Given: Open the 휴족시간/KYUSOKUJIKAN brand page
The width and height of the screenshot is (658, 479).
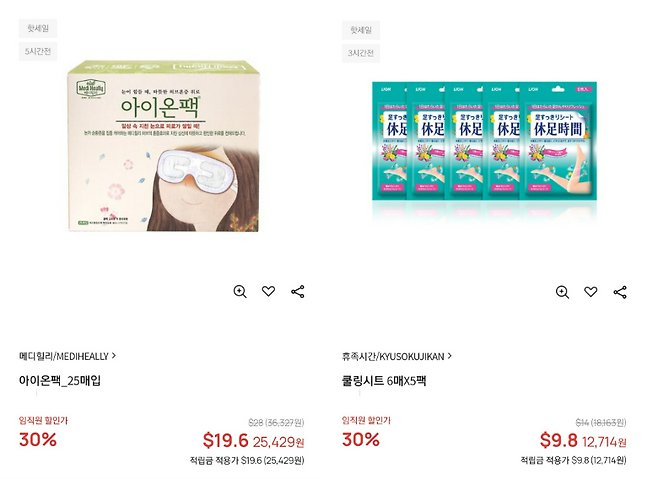Looking at the screenshot, I should pyautogui.click(x=393, y=356).
